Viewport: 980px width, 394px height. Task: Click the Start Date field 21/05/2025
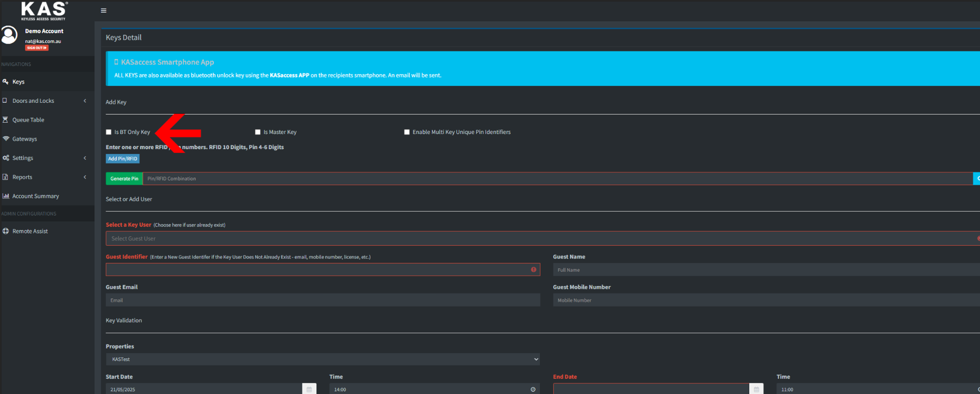[204, 389]
